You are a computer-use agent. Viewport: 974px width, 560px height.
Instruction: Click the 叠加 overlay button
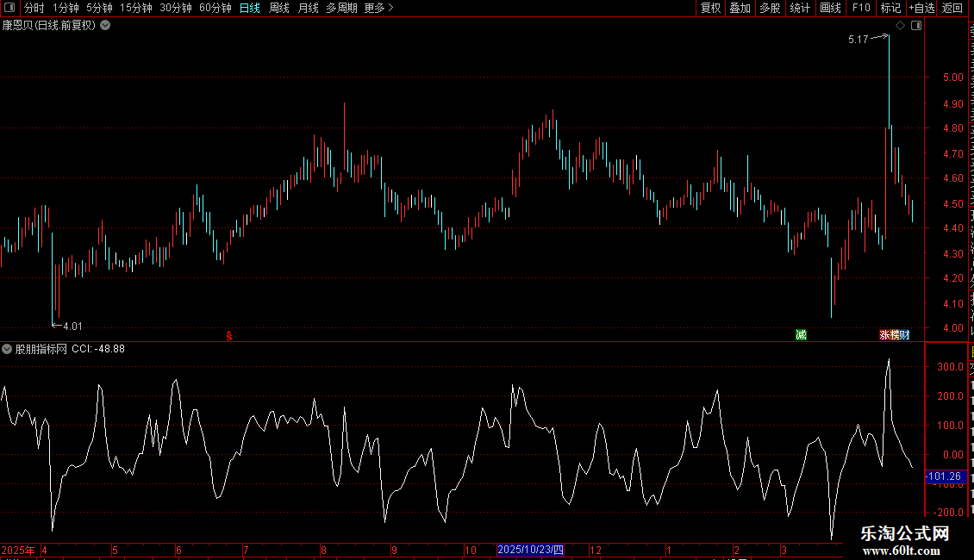click(x=740, y=8)
